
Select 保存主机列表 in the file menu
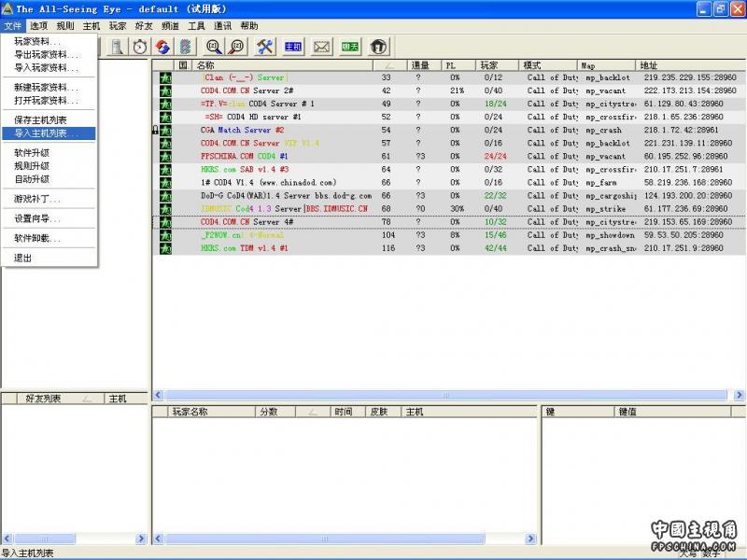pyautogui.click(x=49, y=120)
